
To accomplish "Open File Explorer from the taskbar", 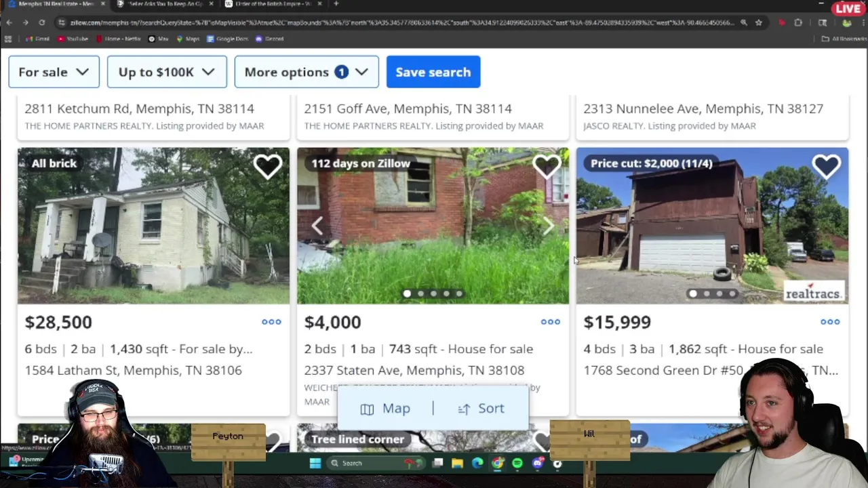I will tap(458, 463).
